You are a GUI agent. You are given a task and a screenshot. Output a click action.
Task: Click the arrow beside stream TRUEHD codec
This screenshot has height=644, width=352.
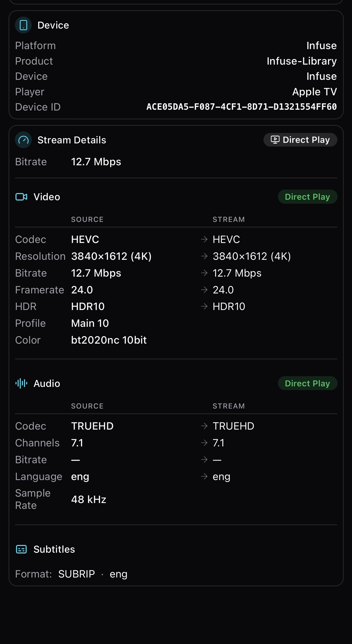(x=204, y=426)
